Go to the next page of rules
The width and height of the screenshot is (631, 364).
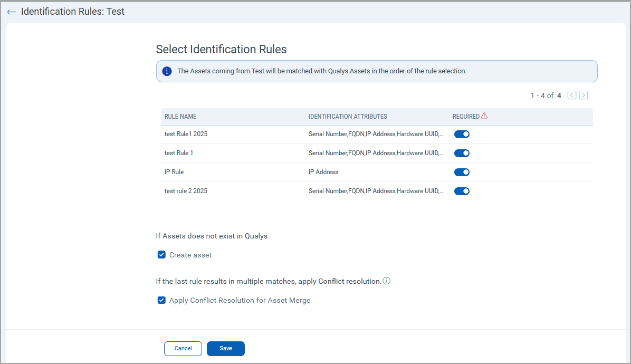(583, 95)
